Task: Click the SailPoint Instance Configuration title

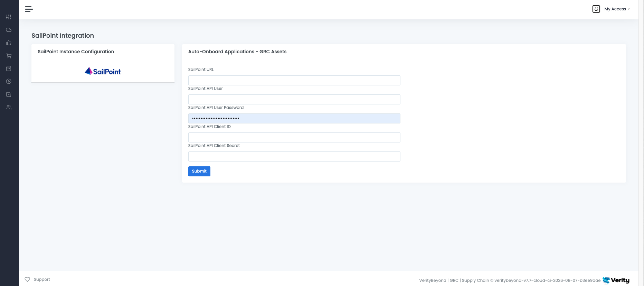Action: [x=76, y=52]
